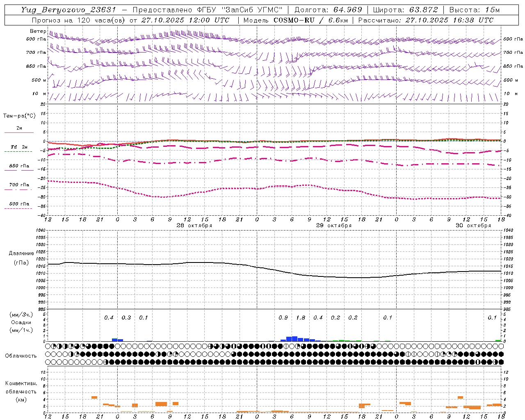Image resolution: width=525 pixels, height=420 pixels.
Task: Select the model name COSMO-RU / 6.6км
Action: (x=310, y=20)
